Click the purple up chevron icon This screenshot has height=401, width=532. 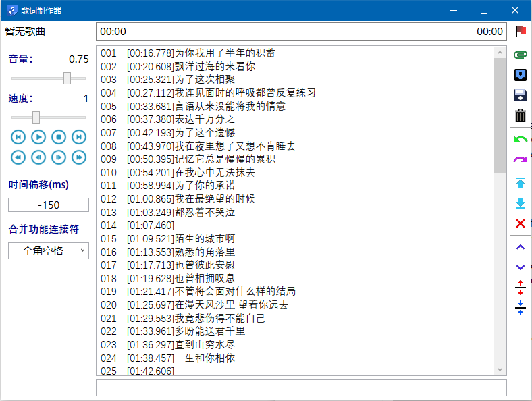pos(520,247)
